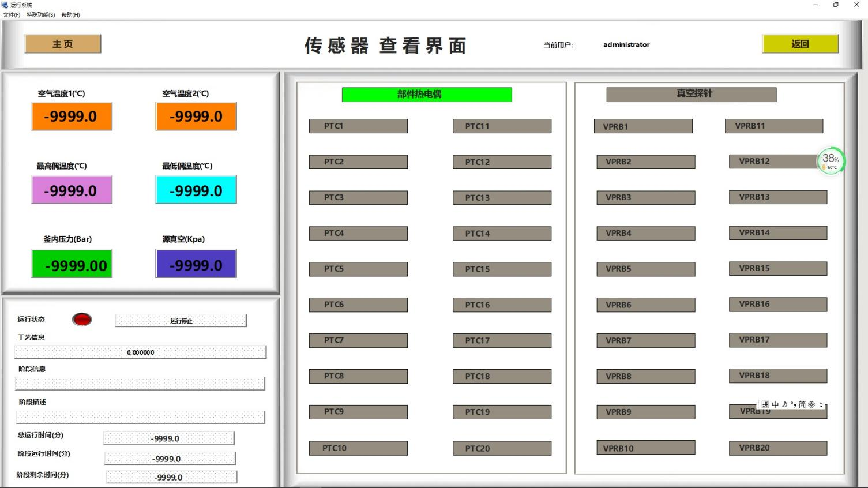Open the 帮助(H) menu
Screen dimensions: 868x488
[x=70, y=15]
